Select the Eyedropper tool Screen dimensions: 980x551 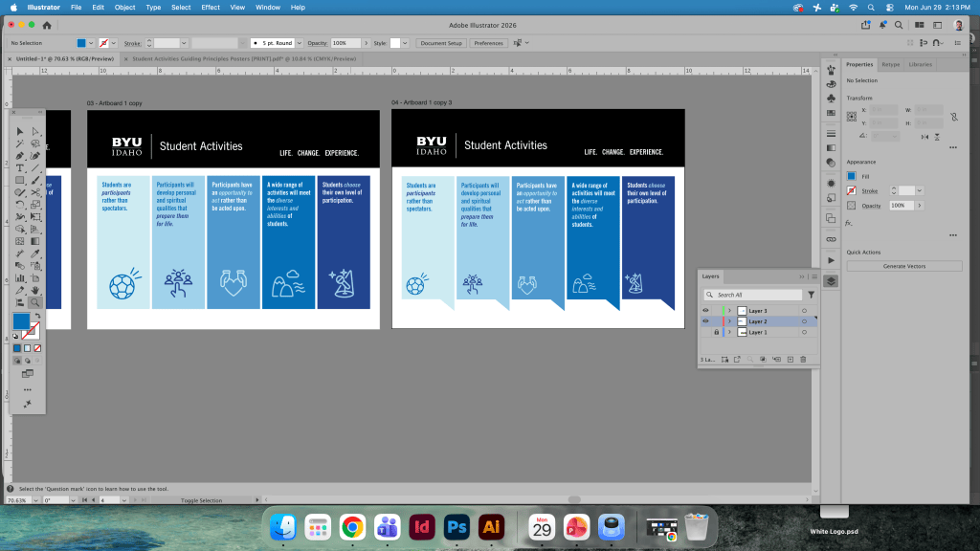tap(35, 253)
